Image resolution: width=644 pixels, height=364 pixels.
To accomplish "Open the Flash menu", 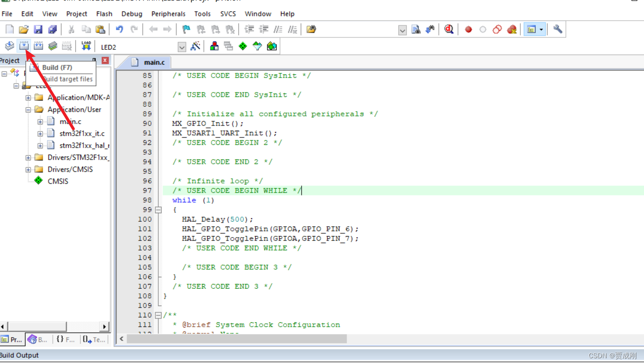I will pyautogui.click(x=104, y=14).
